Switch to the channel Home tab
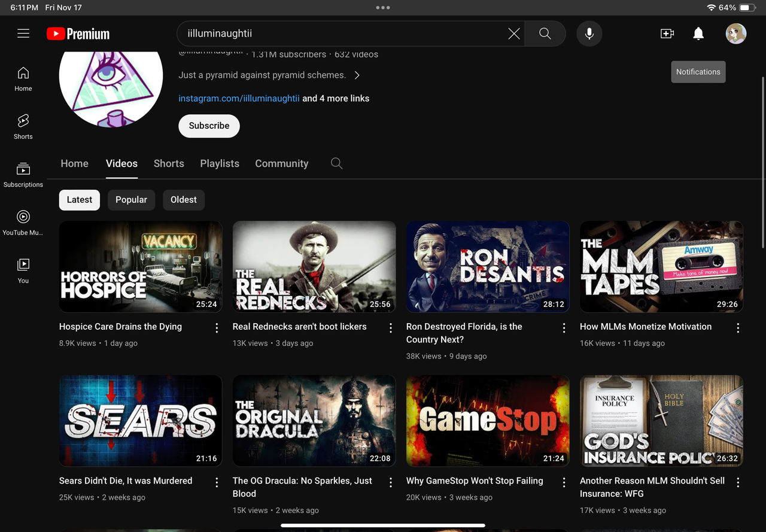 point(74,163)
